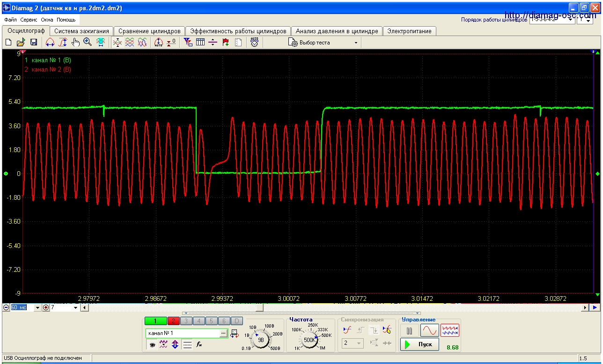Click the ellipsis button next to канал № 1
Screen dimensions: 603x364
[224, 333]
